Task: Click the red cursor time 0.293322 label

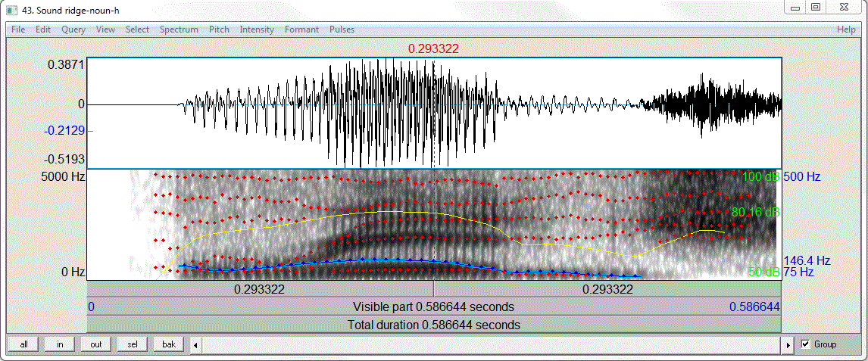Action: (433, 49)
